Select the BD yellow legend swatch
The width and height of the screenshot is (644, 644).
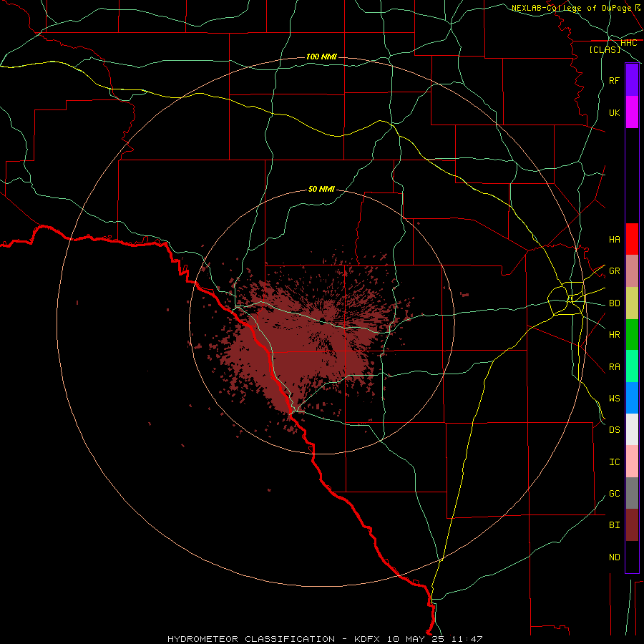tap(632, 303)
